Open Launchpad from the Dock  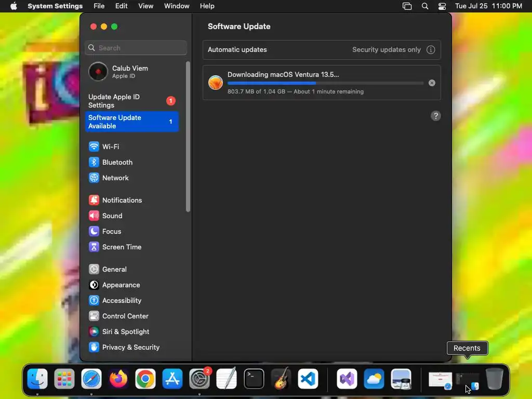click(64, 379)
